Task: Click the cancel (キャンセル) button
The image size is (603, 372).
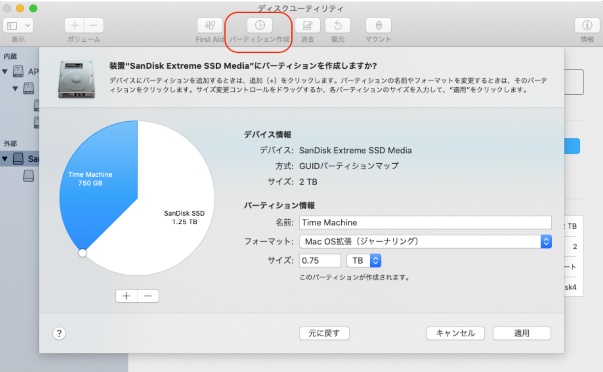Action: (x=455, y=333)
